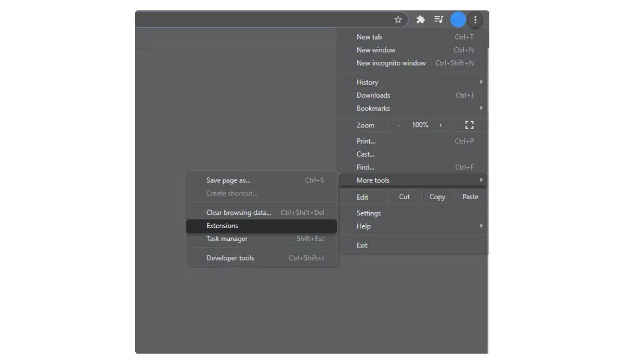This screenshot has height=364, width=624.
Task: Click the Cut button
Action: click(x=404, y=197)
